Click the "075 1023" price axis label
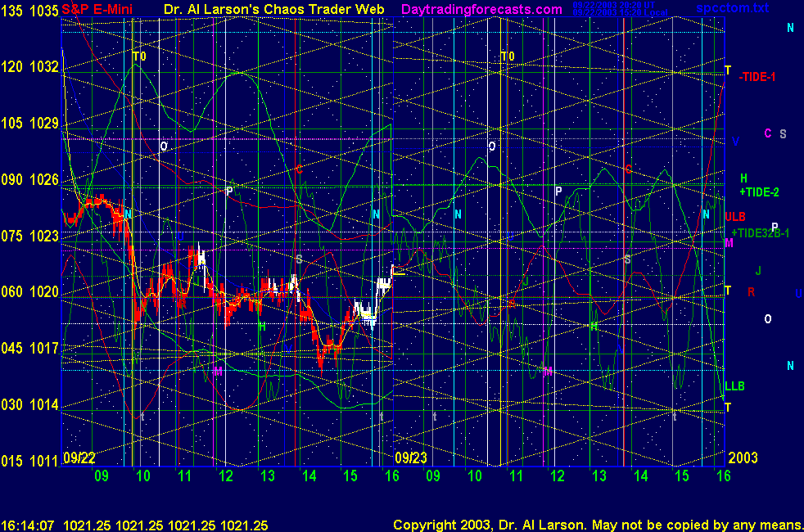 (x=29, y=236)
